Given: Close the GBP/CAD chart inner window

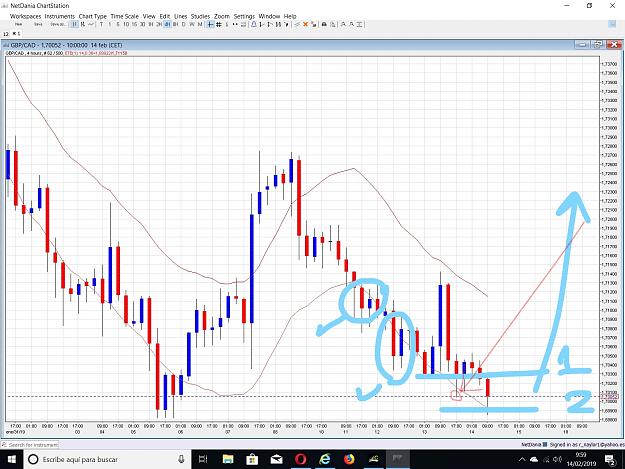Looking at the screenshot, I should (x=614, y=45).
